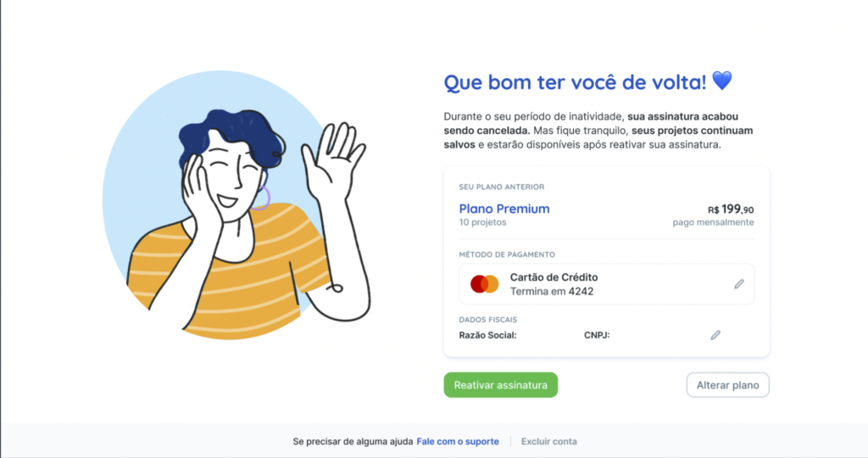Click the Mastercard logo icon
The height and width of the screenshot is (458, 868).
[484, 284]
